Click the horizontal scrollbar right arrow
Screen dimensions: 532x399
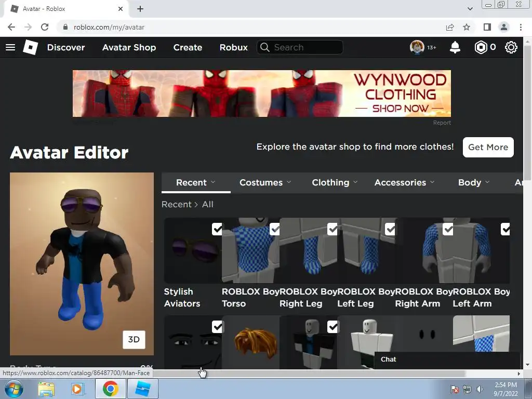519,374
